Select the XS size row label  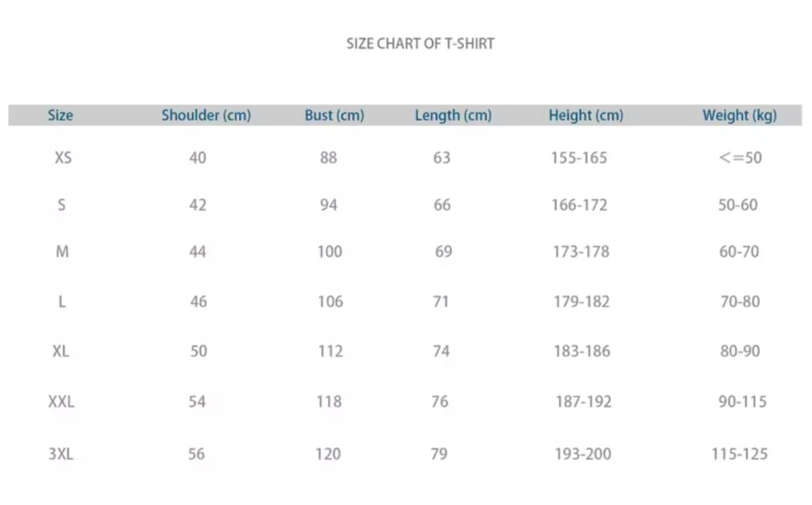(x=63, y=157)
